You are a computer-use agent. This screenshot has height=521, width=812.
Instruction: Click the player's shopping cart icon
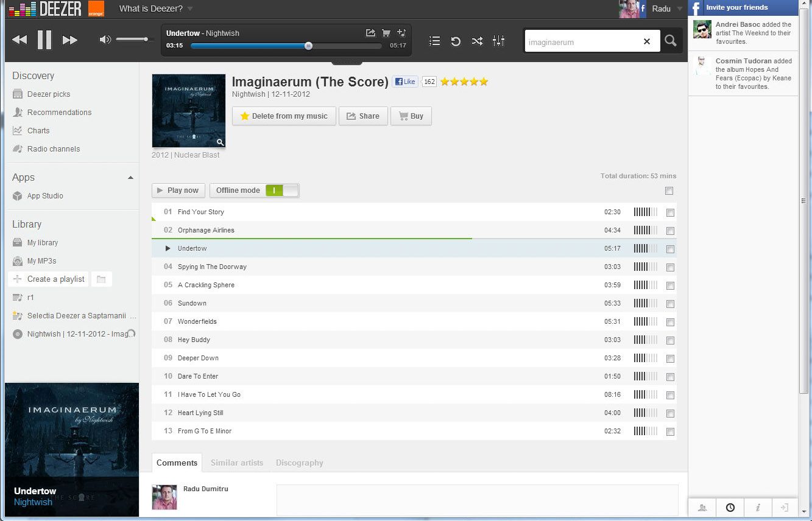tap(386, 33)
